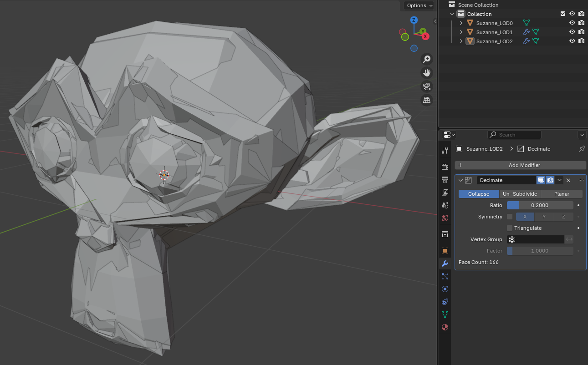
Task: Open the World properties tab icon
Action: 445,218
